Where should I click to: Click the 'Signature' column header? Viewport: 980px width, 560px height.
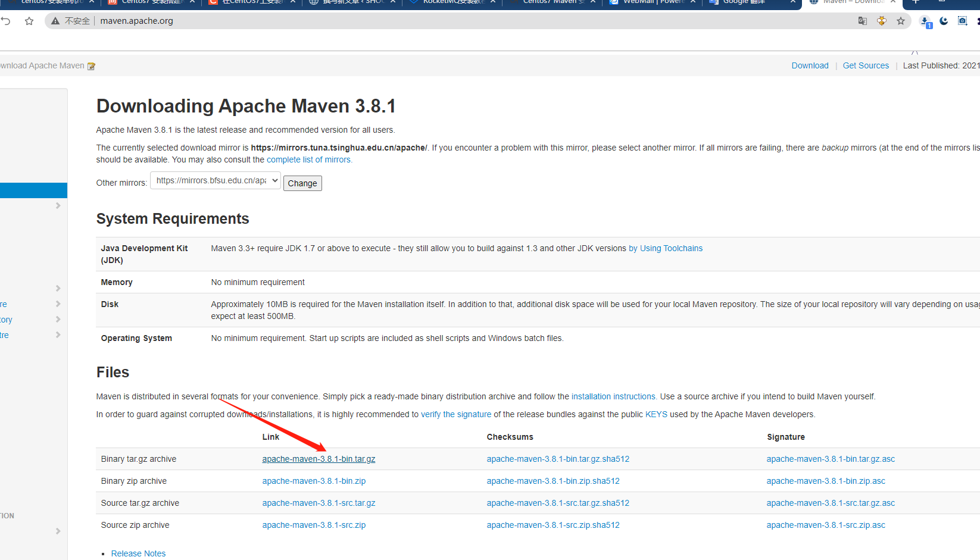(785, 437)
